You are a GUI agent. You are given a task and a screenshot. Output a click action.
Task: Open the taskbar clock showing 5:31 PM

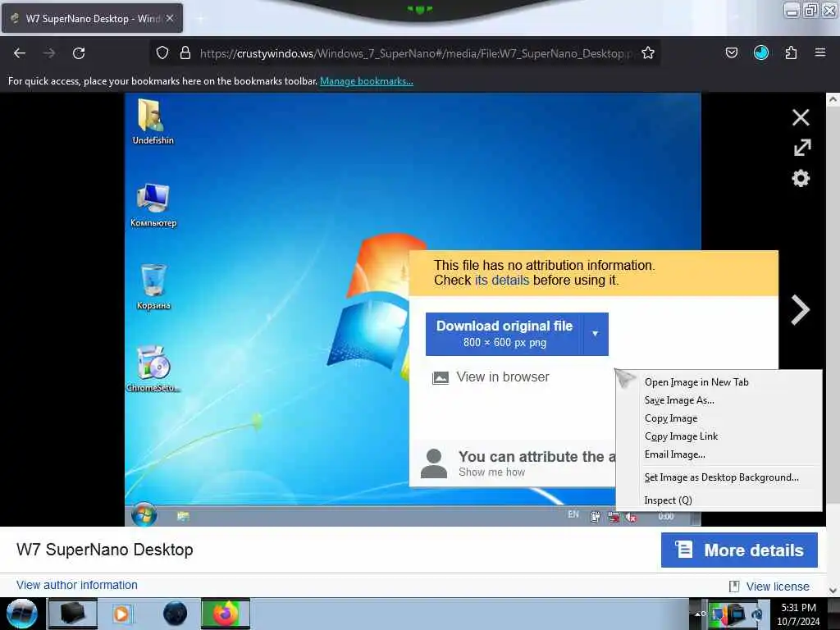799,614
